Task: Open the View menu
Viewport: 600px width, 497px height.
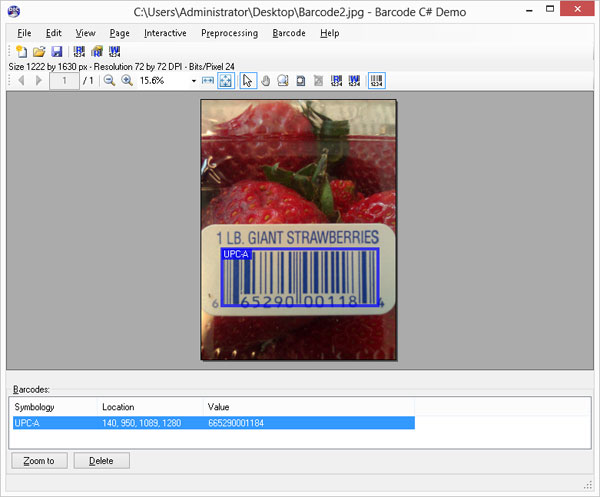Action: (85, 33)
